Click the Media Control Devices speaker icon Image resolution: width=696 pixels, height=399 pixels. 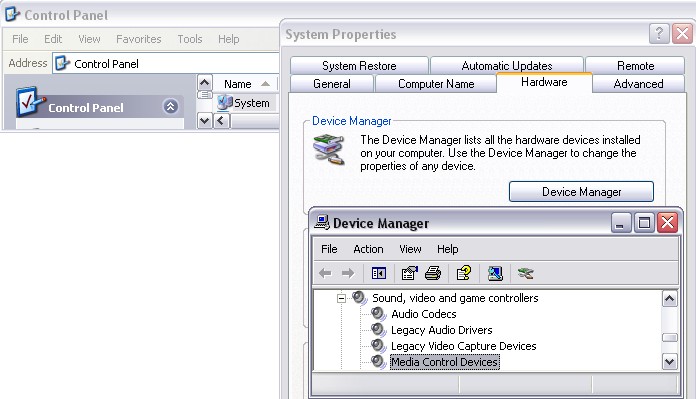point(379,362)
